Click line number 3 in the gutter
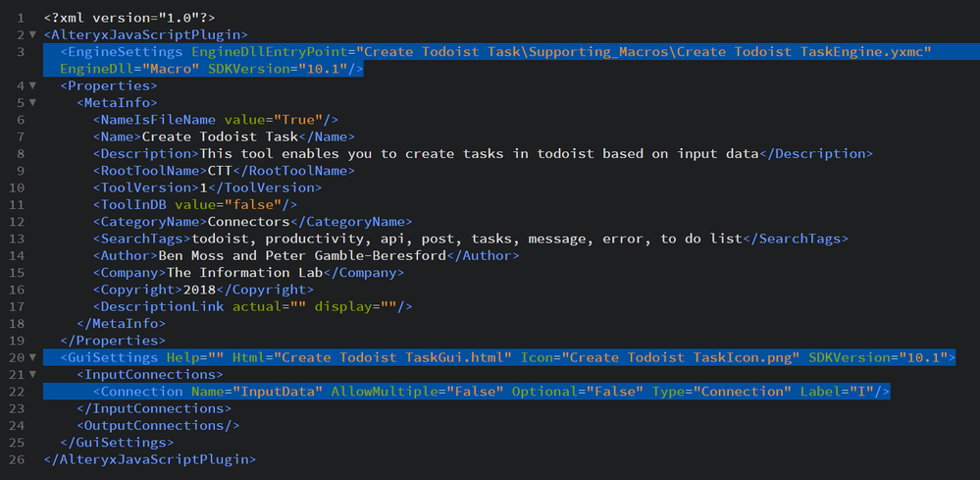 tap(22, 51)
